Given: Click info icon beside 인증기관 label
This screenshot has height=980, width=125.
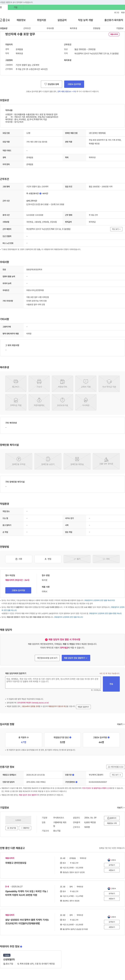Looking at the screenshot, I should pos(73,775).
